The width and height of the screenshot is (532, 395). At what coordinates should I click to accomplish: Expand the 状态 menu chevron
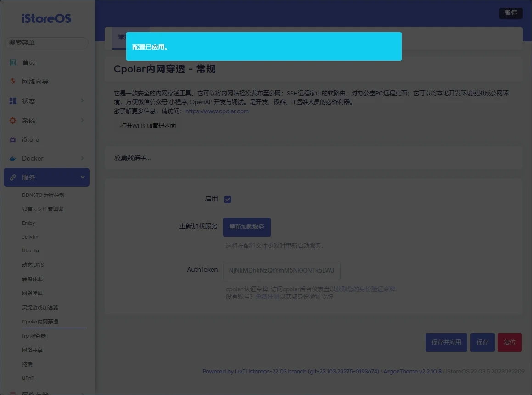pos(83,100)
